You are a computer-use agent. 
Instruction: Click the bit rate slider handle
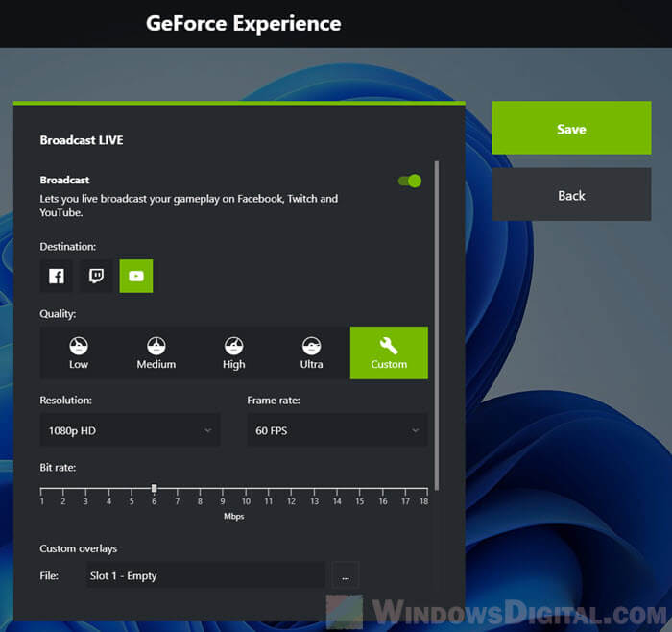(155, 488)
